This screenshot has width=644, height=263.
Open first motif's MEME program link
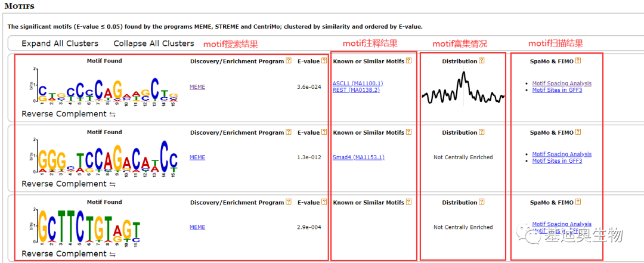[x=197, y=87]
